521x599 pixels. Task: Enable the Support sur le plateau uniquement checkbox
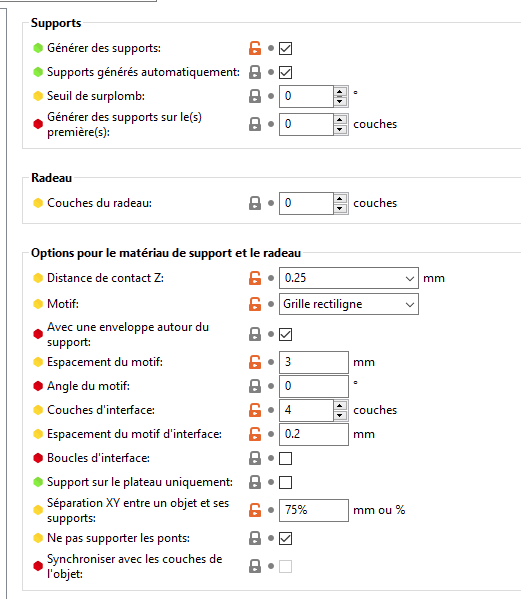click(285, 482)
